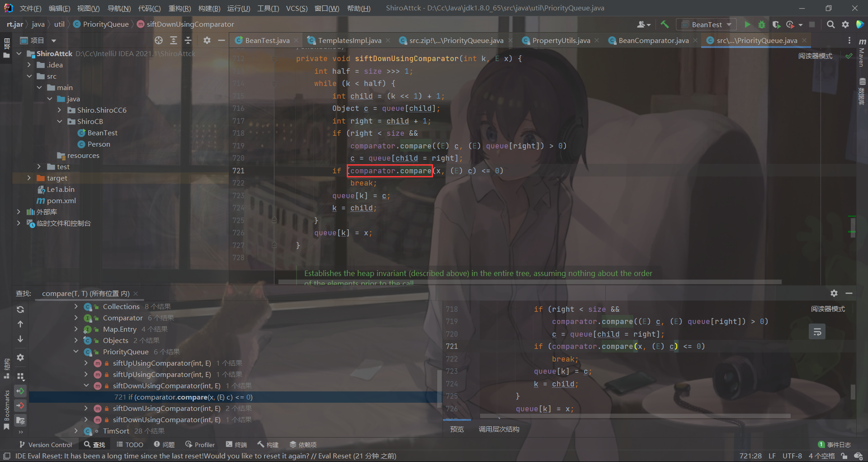The width and height of the screenshot is (868, 462).
Task: Toggle soft wrap in the preview pane
Action: tap(817, 331)
